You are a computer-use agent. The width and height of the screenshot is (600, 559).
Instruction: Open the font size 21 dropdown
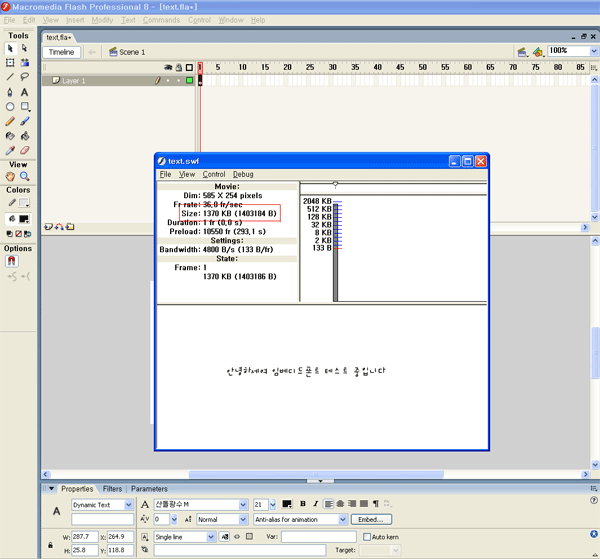272,505
